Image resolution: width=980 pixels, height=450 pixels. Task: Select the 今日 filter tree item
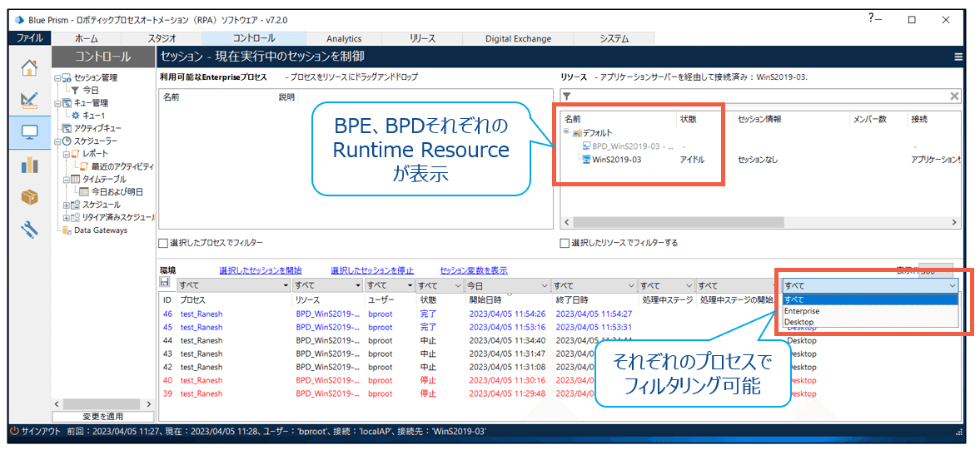[x=92, y=91]
